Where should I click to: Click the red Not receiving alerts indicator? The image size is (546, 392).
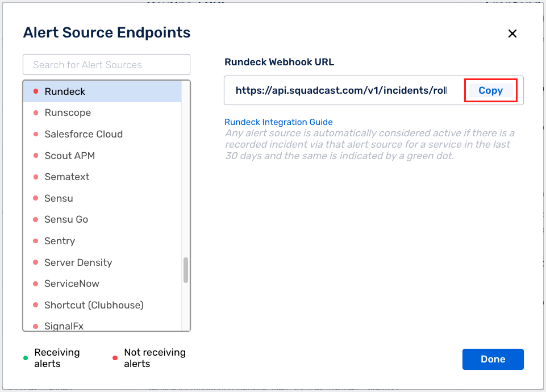pos(114,358)
